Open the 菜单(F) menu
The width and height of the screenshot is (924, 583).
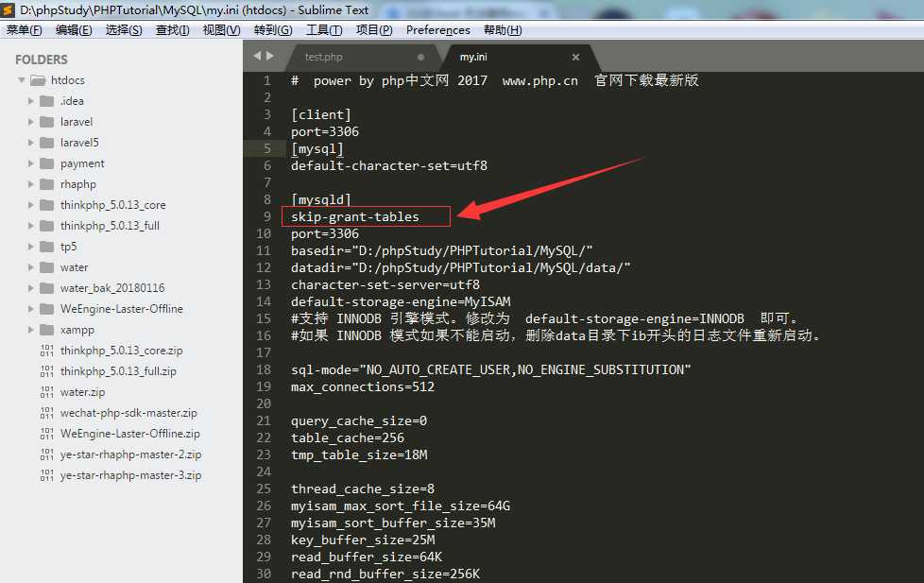[25, 30]
